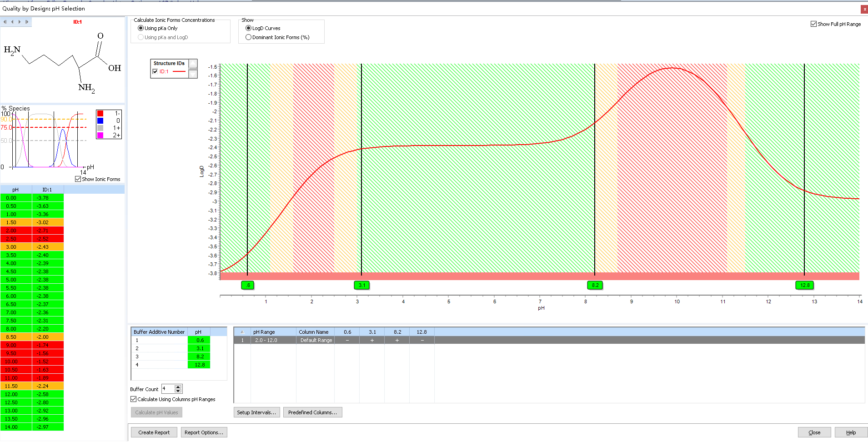868x442 pixels.
Task: Open Setup Intervals settings
Action: (256, 412)
